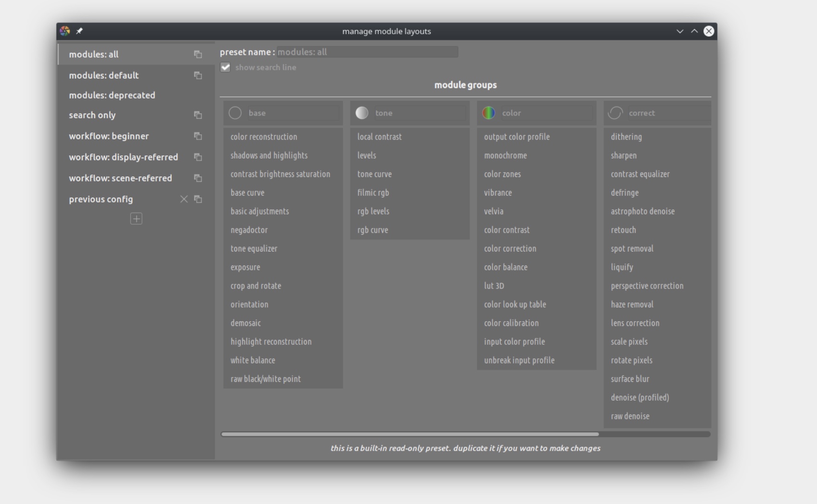Click the base group circle icon

coord(235,113)
